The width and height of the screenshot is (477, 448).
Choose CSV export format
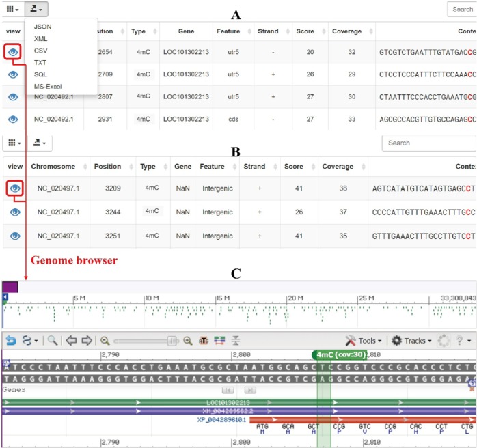(41, 51)
